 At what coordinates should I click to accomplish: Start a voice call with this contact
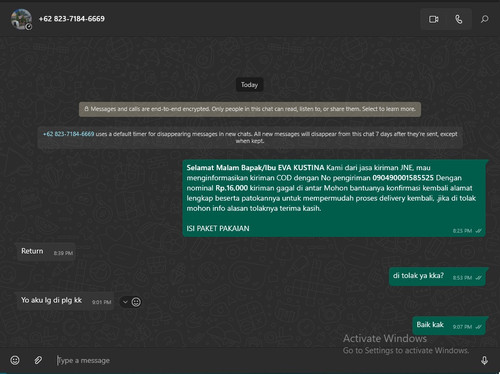point(459,19)
